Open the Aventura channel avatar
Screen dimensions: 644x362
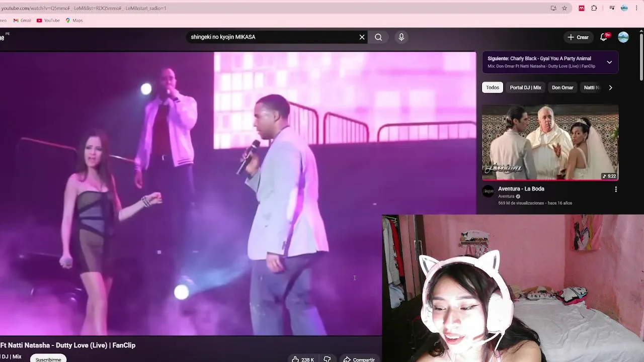(x=488, y=191)
